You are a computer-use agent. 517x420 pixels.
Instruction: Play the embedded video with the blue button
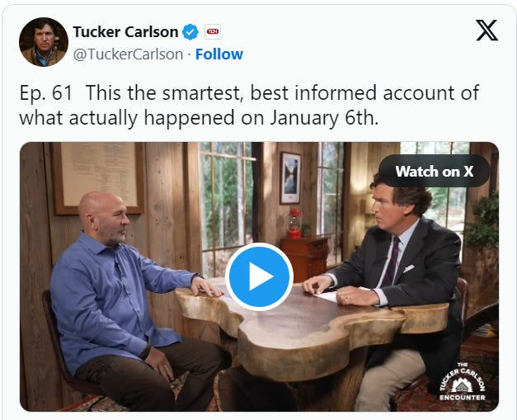[259, 276]
